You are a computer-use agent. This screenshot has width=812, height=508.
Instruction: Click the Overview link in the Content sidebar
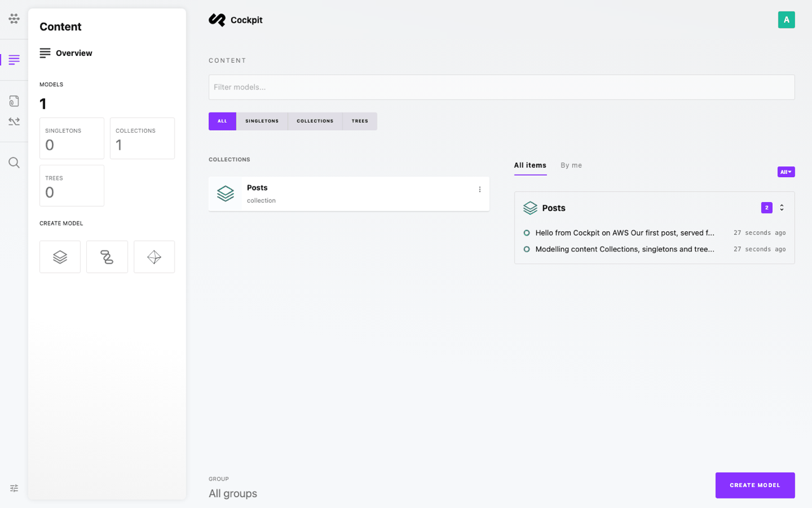(x=66, y=53)
